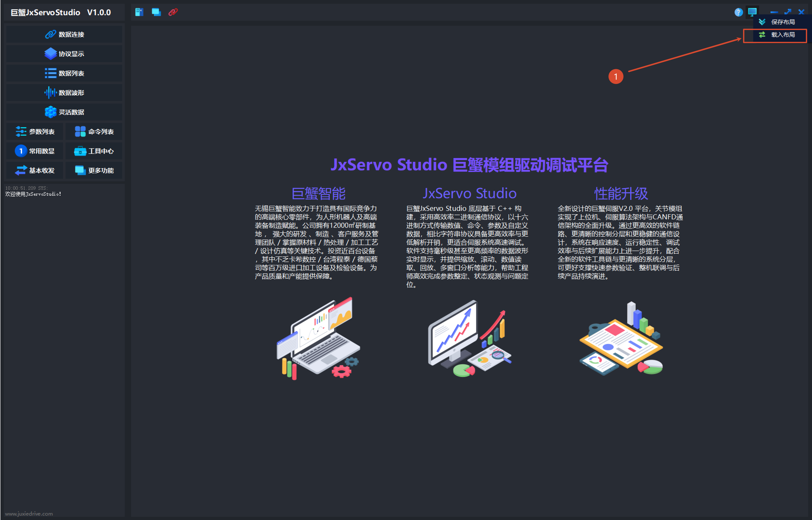This screenshot has width=812, height=520.
Task: Open the 参数列表 parameter list
Action: 35,131
